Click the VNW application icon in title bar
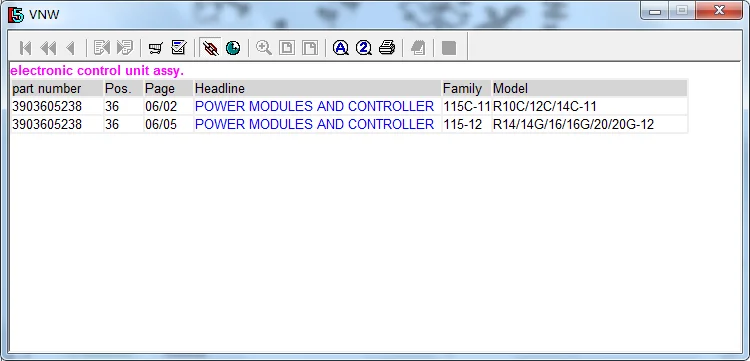Viewport: 750px width, 361px height. pos(16,14)
